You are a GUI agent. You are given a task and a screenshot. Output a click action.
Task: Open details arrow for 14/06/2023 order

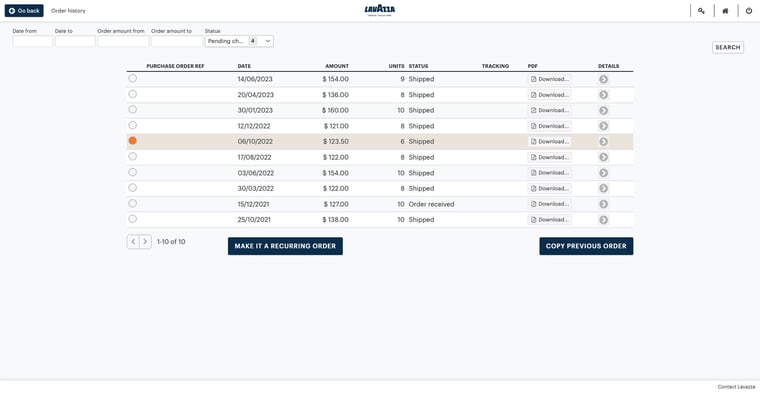(603, 79)
